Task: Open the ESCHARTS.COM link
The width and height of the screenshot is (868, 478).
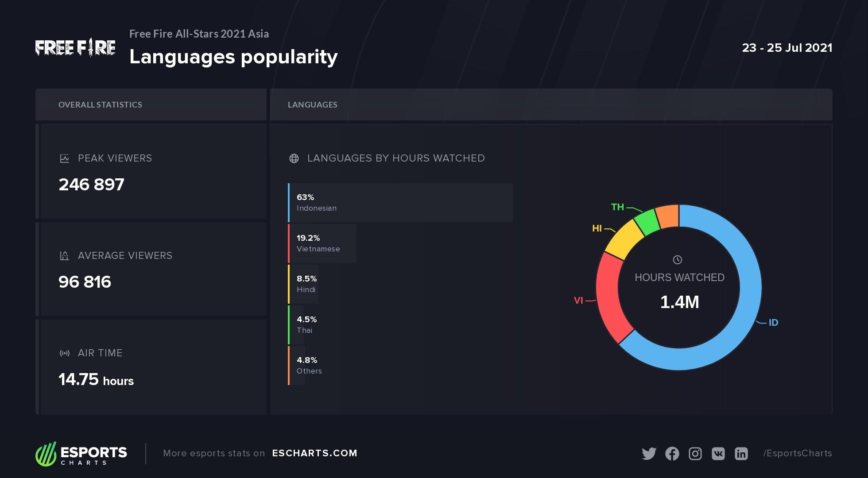Action: pos(315,453)
